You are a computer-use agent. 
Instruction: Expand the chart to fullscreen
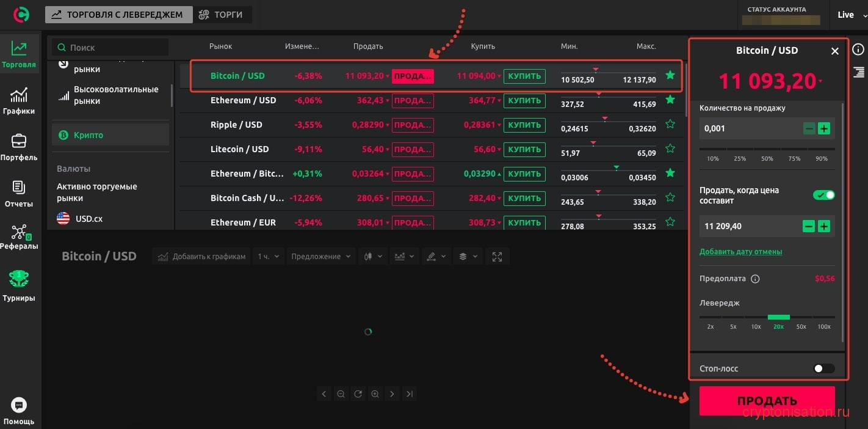coord(497,257)
